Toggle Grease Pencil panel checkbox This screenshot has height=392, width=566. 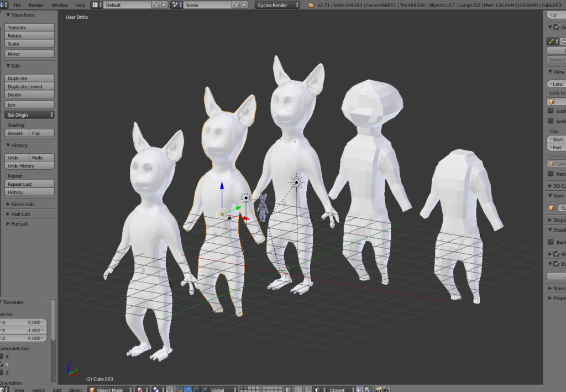pyautogui.click(x=556, y=27)
